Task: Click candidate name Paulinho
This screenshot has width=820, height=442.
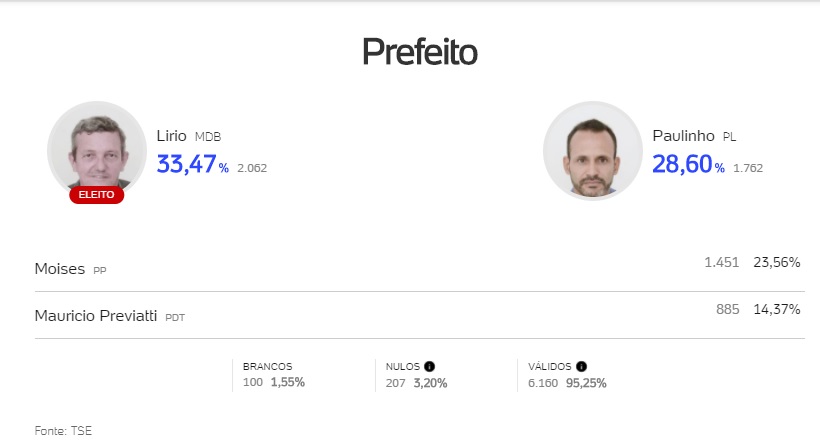Action: (683, 136)
